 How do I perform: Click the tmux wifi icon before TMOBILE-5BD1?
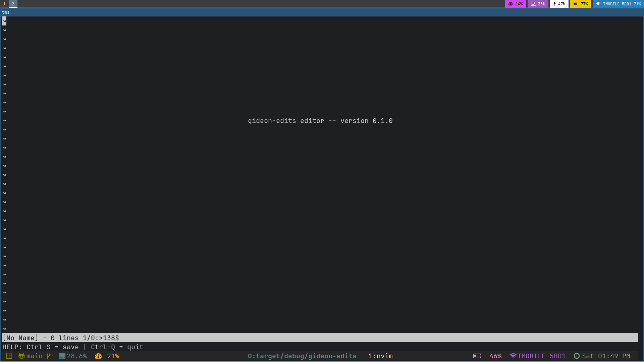click(513, 356)
